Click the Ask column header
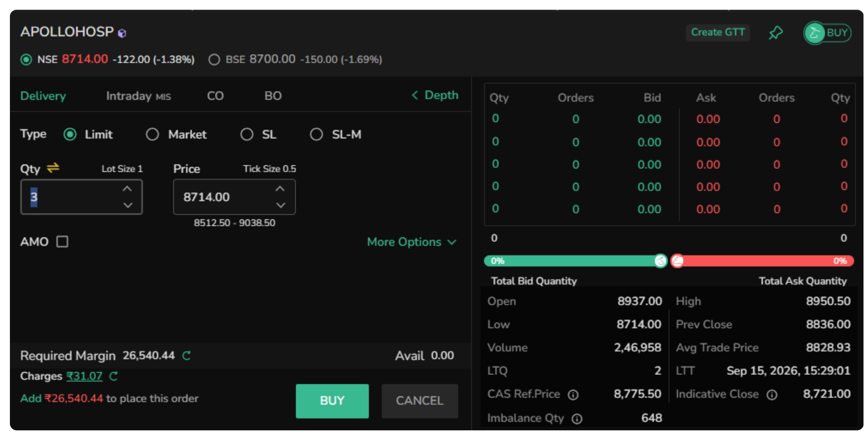Screen dimensions: 868x444 (x=706, y=98)
